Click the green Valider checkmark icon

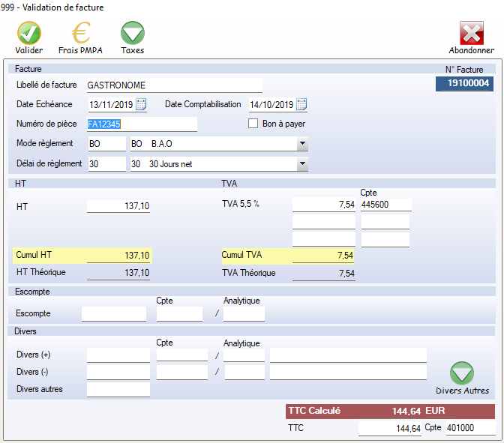(x=29, y=34)
